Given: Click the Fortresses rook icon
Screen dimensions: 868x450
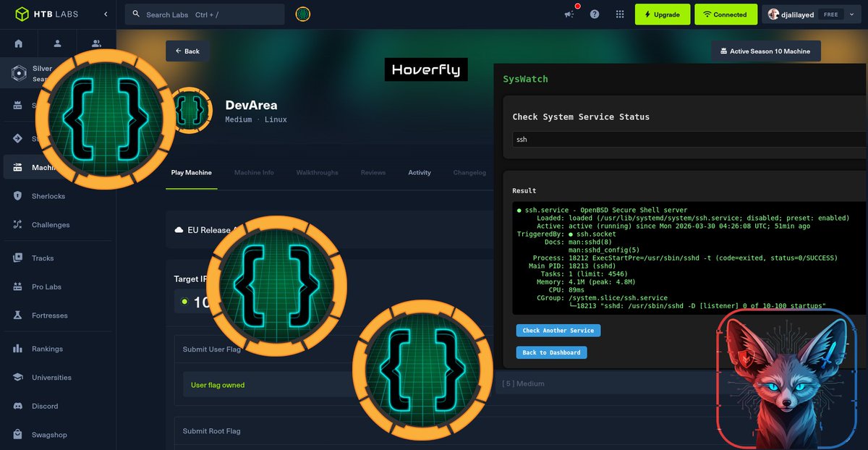Looking at the screenshot, I should coord(17,315).
